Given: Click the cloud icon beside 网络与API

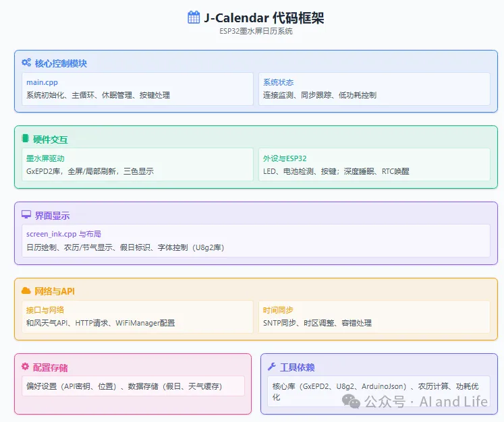Looking at the screenshot, I should [x=26, y=291].
